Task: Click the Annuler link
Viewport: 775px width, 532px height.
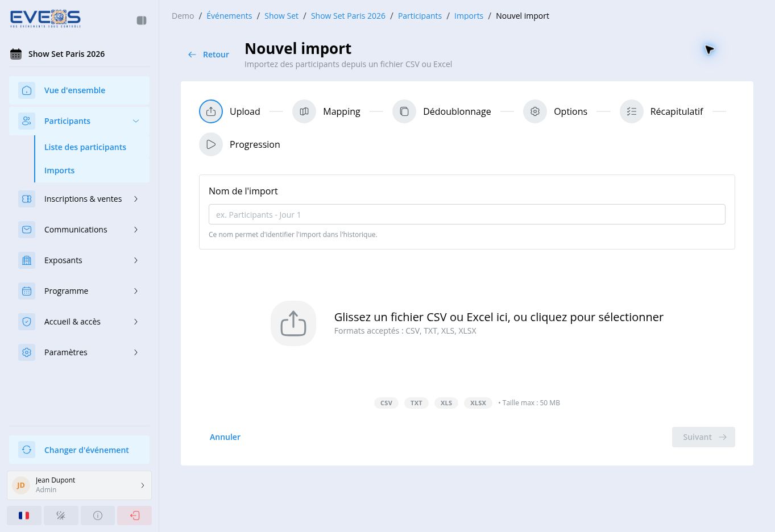Action: pos(225,437)
